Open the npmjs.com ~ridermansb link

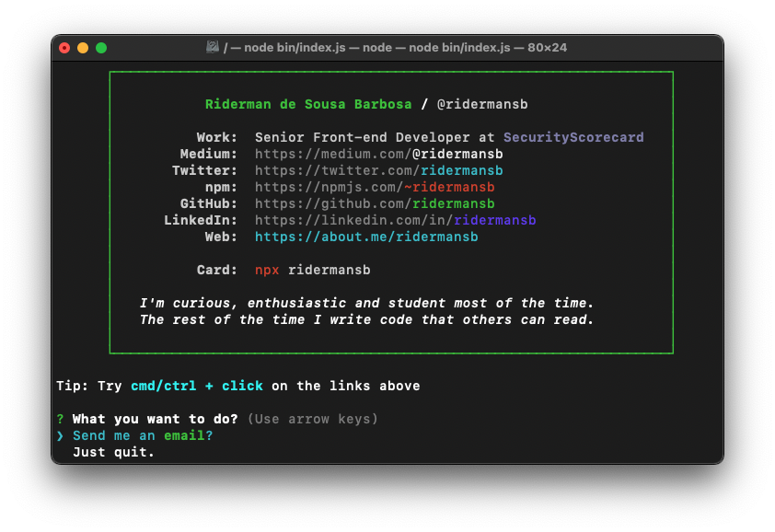pos(375,188)
